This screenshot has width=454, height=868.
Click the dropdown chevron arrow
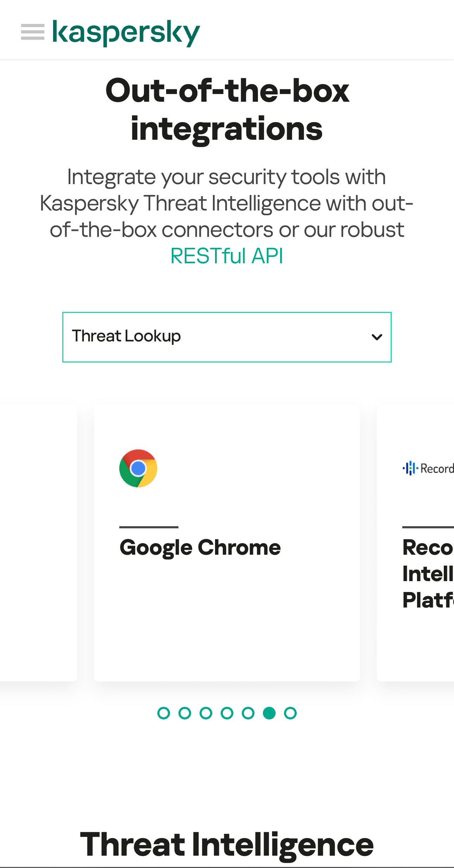coord(377,337)
